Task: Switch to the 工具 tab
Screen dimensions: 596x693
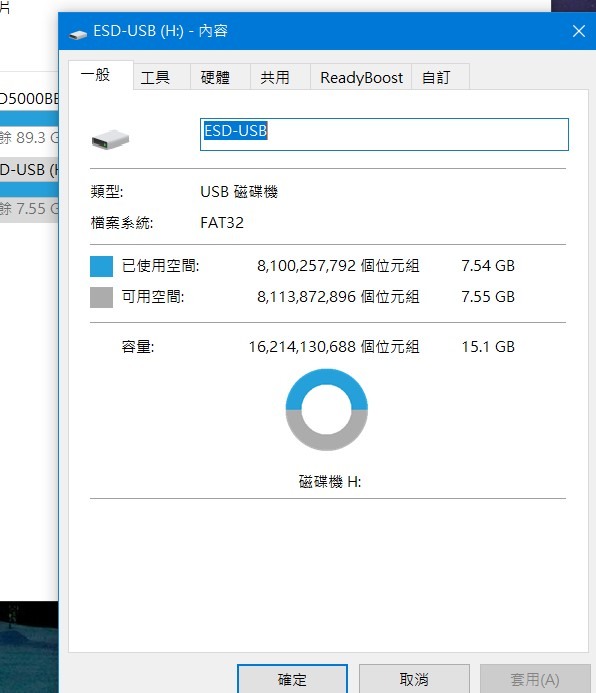Action: click(x=162, y=77)
